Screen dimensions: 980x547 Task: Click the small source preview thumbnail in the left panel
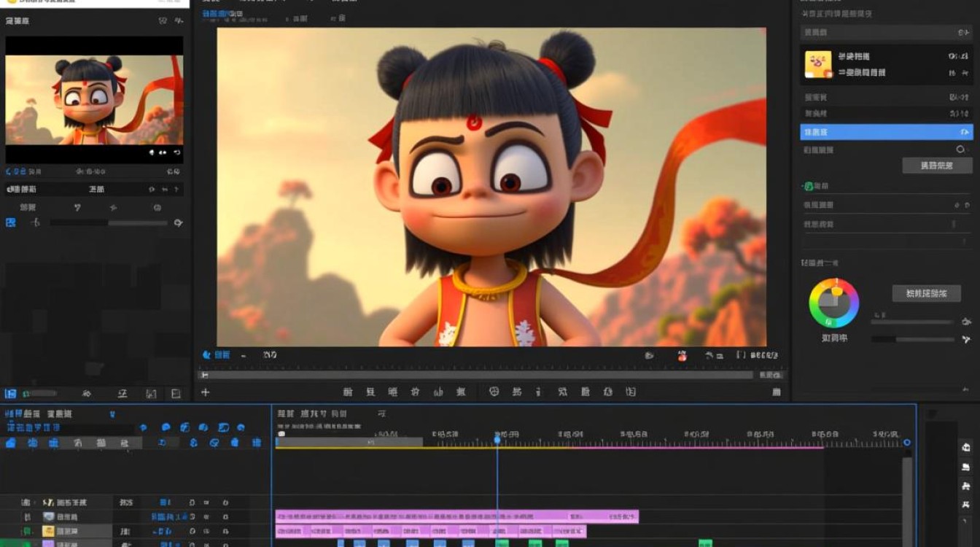pyautogui.click(x=94, y=99)
